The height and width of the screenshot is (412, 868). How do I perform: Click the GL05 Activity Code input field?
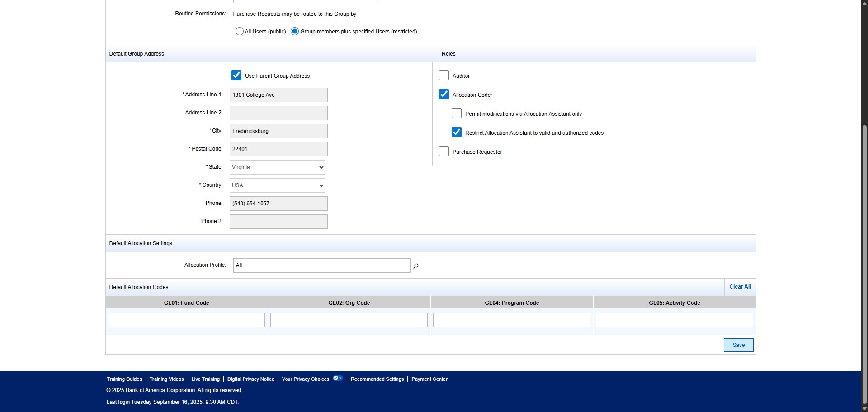674,320
